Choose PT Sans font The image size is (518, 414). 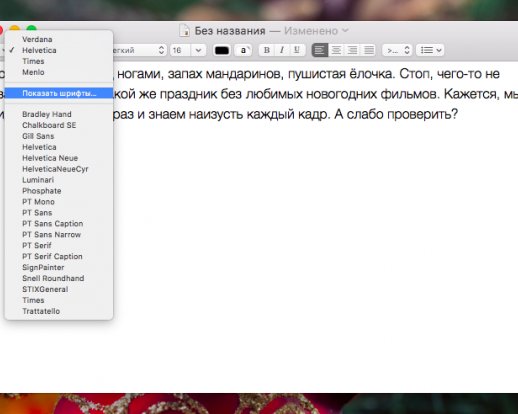coord(59,213)
